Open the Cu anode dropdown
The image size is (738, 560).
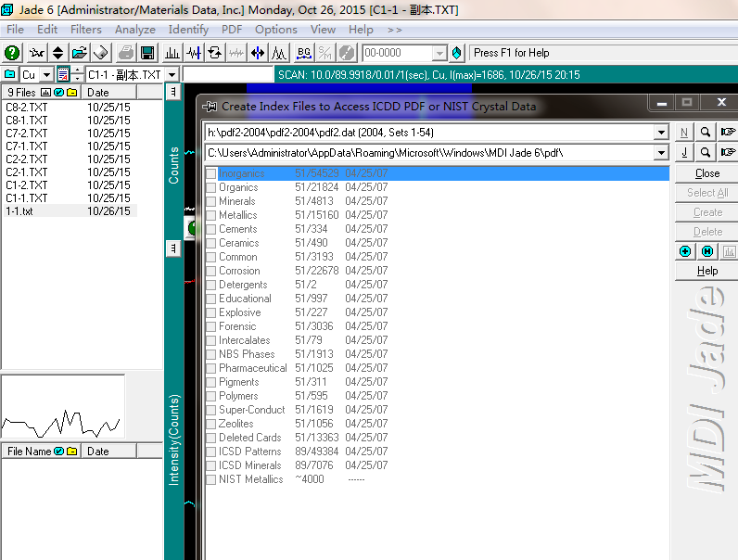point(46,74)
